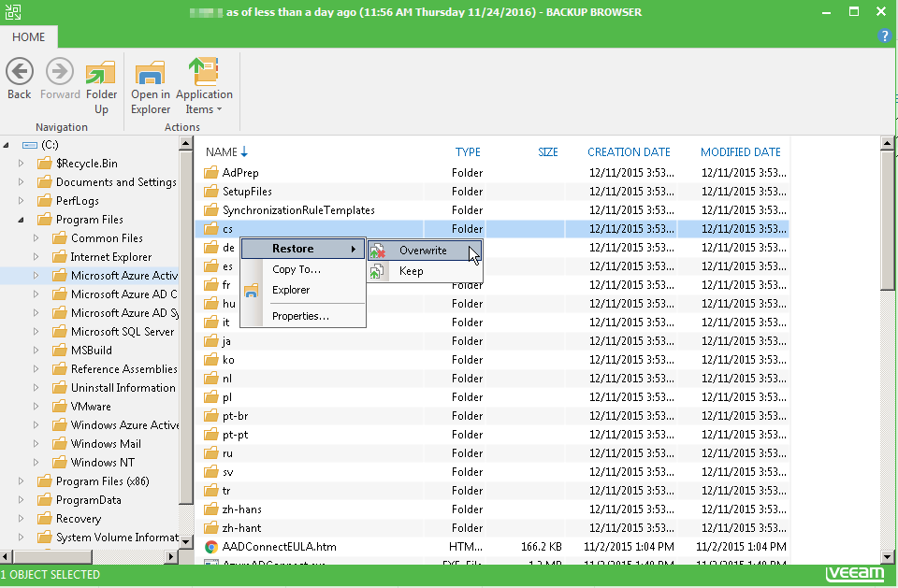The height and width of the screenshot is (588, 898).
Task: Sort by TYPE column header
Action: point(468,151)
